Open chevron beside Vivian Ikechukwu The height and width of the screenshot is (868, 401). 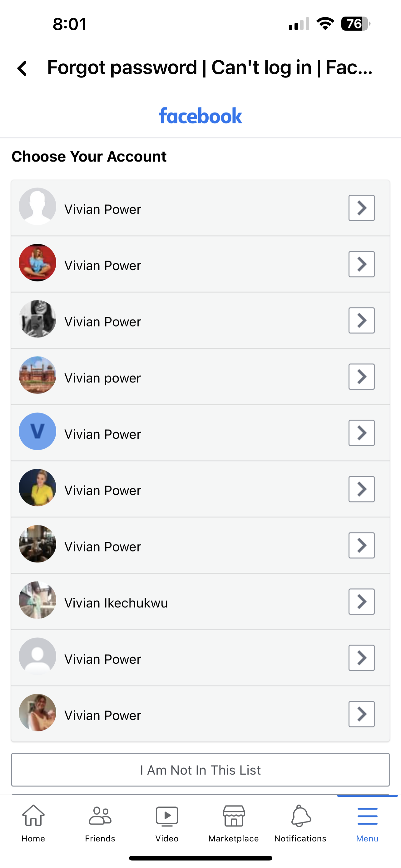coord(361,601)
